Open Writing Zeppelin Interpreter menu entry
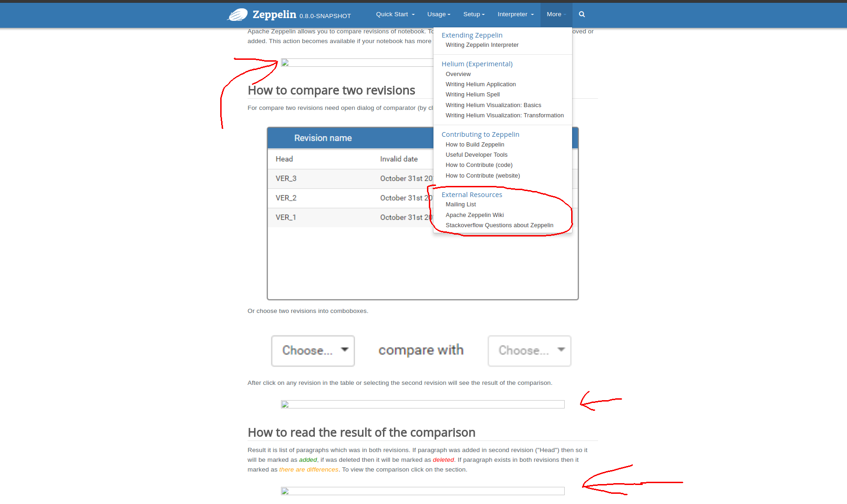Image resolution: width=847 pixels, height=504 pixels. point(482,45)
